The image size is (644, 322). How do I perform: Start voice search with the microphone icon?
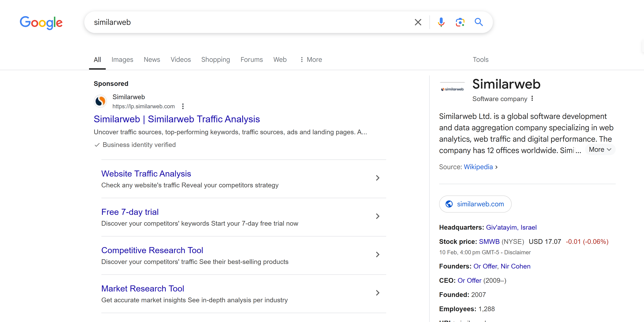(441, 22)
